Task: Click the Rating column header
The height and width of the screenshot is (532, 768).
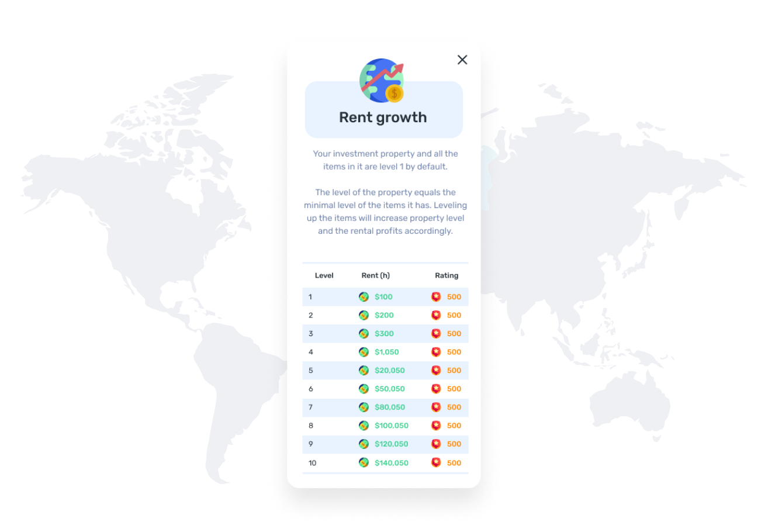Action: 447,275
